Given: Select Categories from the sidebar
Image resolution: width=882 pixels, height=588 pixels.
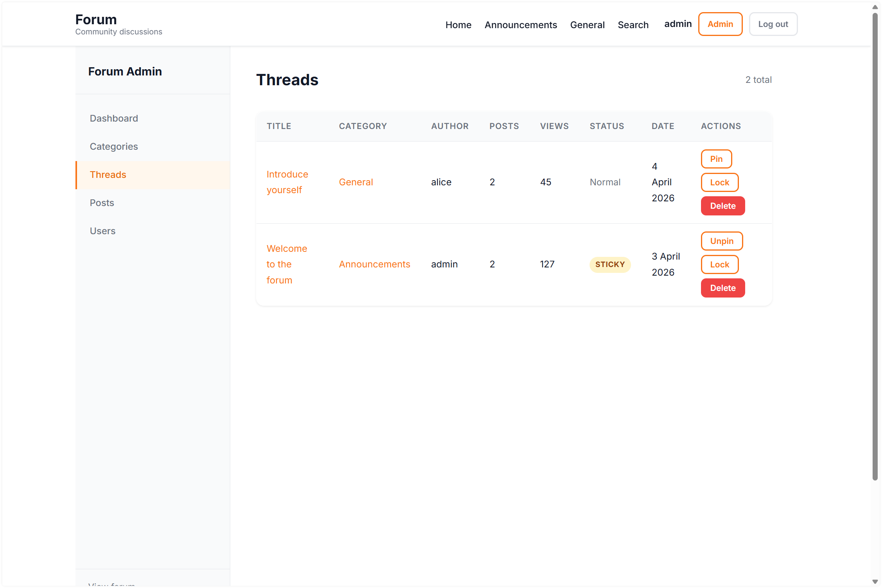Looking at the screenshot, I should [114, 146].
